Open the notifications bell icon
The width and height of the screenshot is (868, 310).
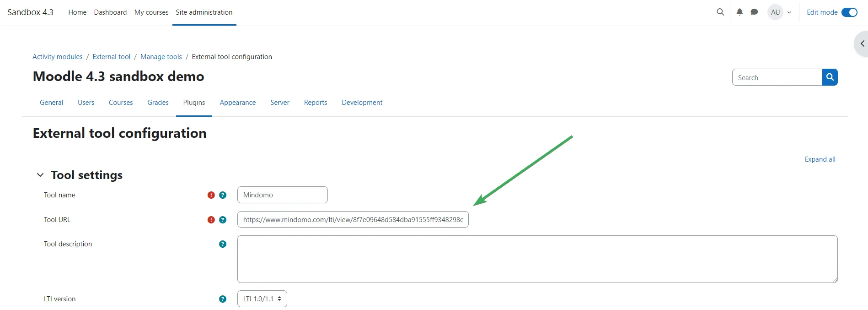coord(739,12)
